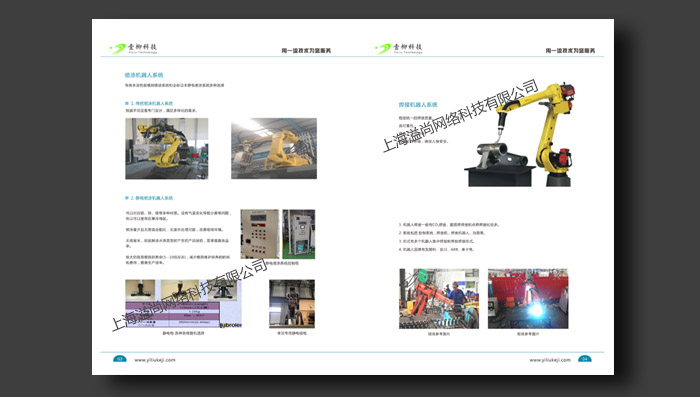
Task: Click the blue bullet before heading 1
Action: click(x=127, y=103)
